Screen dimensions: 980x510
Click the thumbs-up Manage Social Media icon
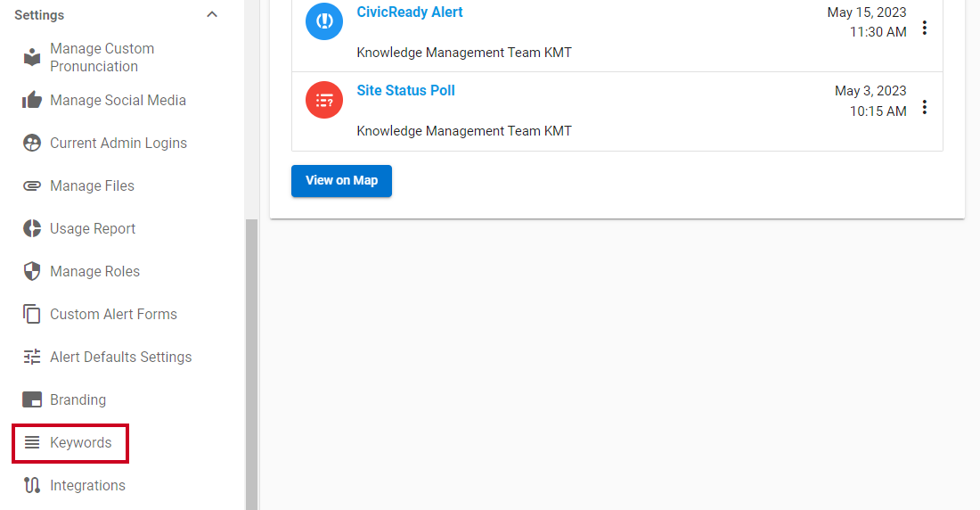click(x=32, y=100)
